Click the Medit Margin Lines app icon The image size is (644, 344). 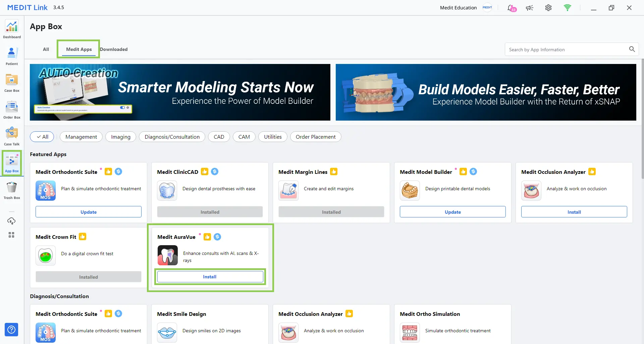tap(288, 191)
